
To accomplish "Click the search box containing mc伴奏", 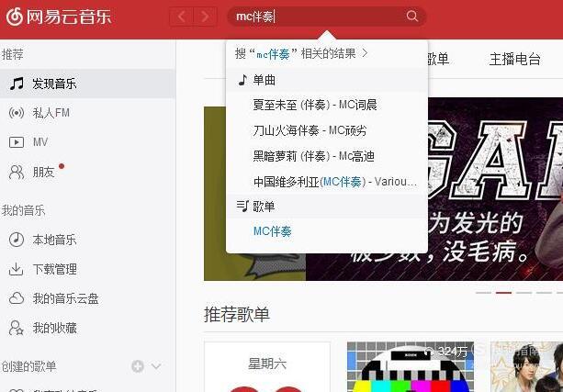I will point(327,17).
